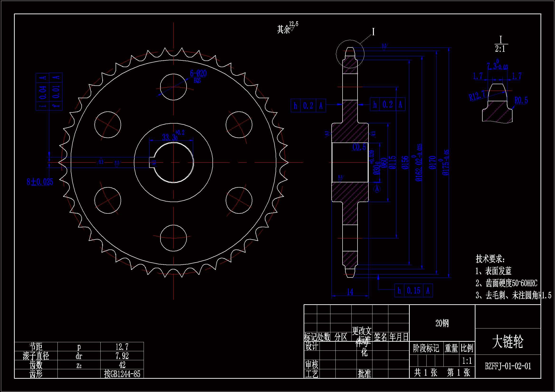Click the 6-Ø20 EQS hole dimension label
Screen dimensions: 555x392
[x=198, y=74]
